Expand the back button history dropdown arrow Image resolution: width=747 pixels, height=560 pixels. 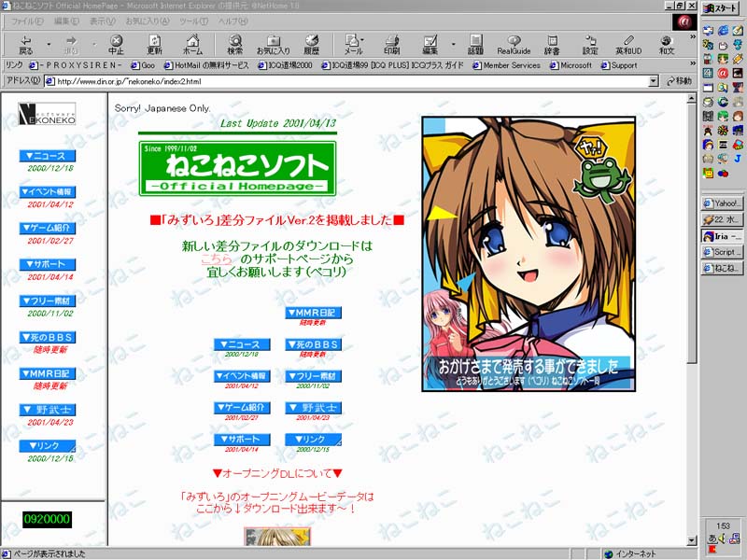tap(49, 45)
